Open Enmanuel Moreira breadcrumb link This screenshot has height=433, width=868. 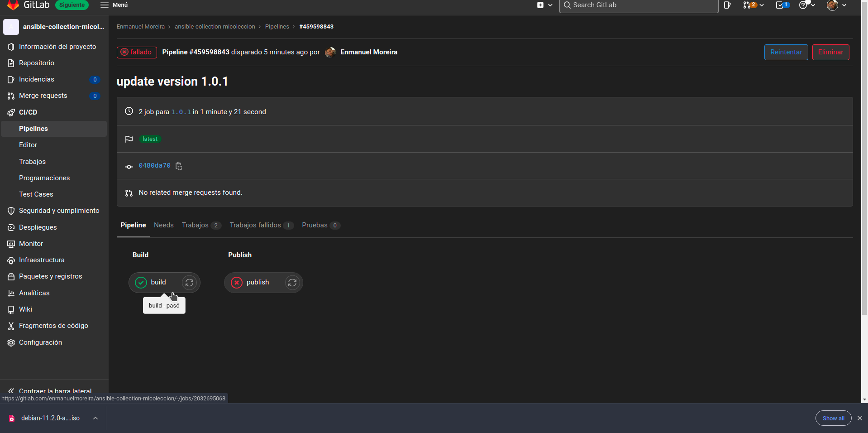(141, 27)
